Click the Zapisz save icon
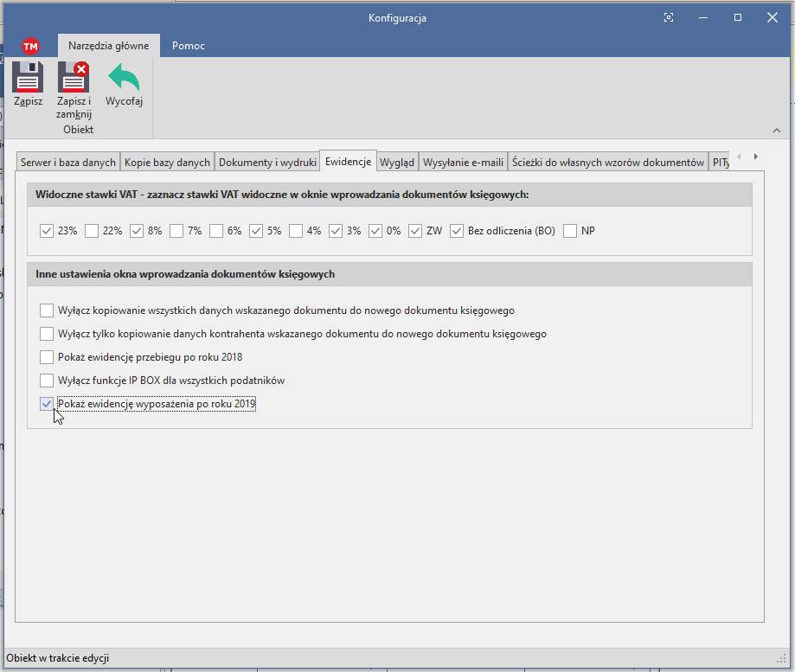This screenshot has height=672, width=795. click(x=28, y=78)
